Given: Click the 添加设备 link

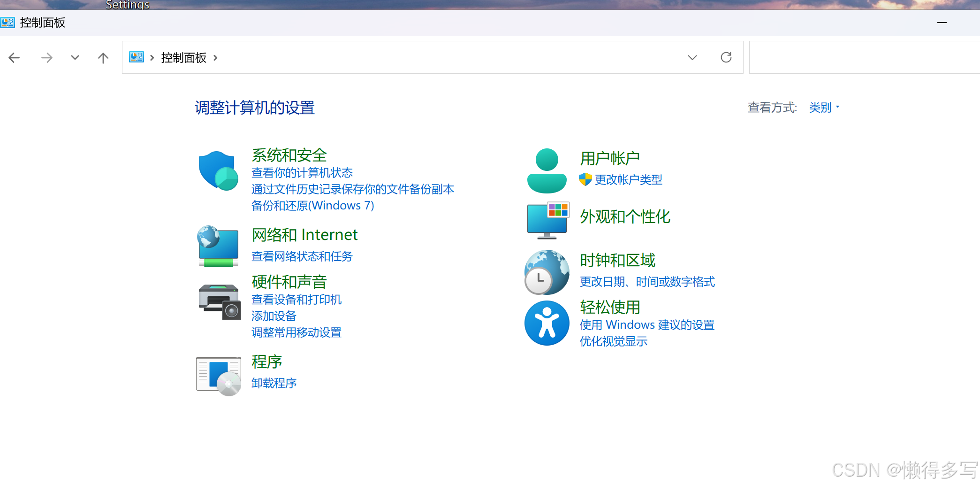Looking at the screenshot, I should (x=274, y=316).
